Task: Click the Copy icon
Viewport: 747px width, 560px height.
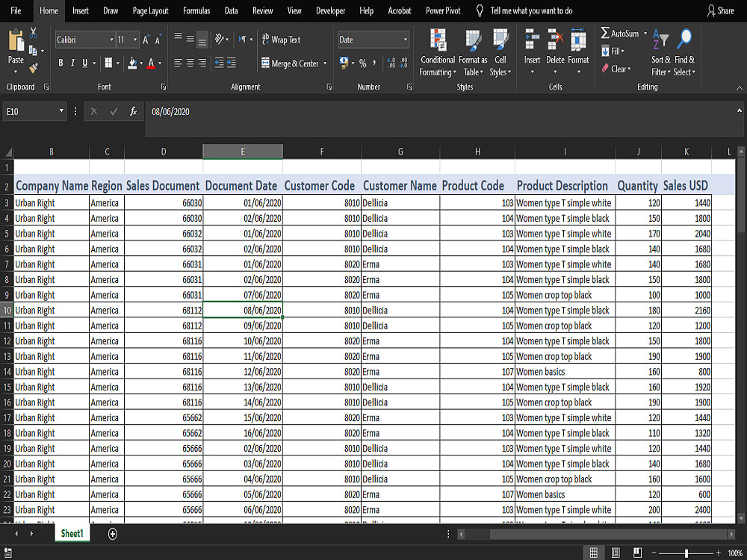Action: (x=33, y=50)
